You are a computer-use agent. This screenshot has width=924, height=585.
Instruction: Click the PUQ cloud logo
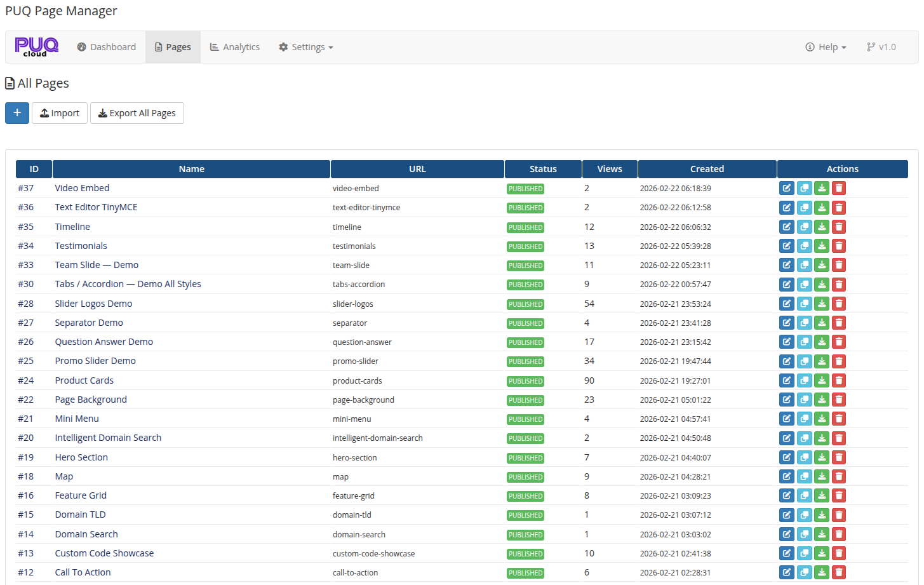[36, 46]
